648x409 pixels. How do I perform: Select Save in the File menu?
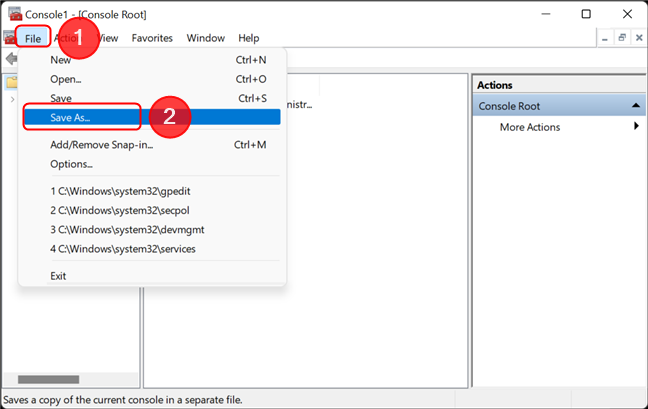click(x=152, y=98)
